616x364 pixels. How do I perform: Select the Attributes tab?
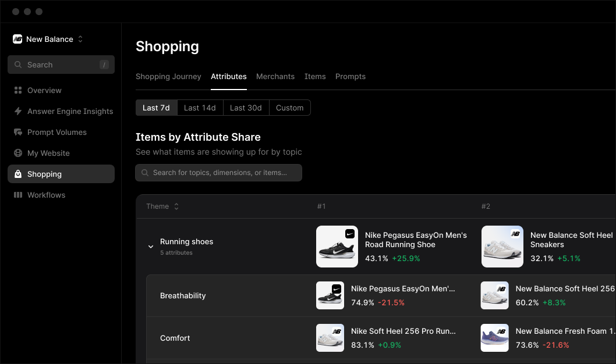click(x=229, y=77)
